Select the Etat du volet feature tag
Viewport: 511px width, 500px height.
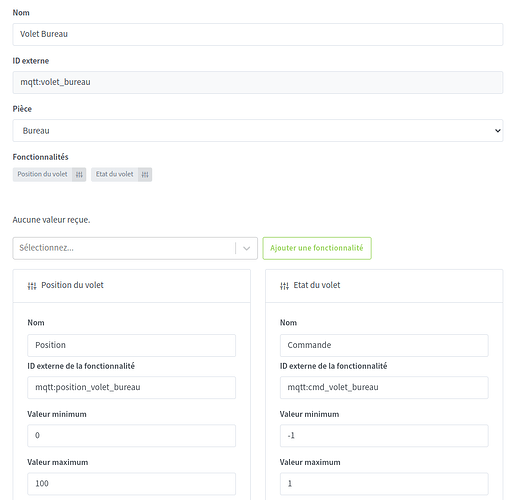[x=115, y=175]
